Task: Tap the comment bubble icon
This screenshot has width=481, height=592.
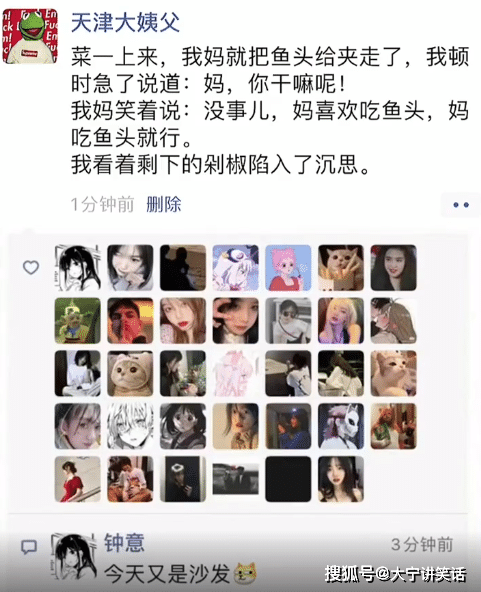Action: pyautogui.click(x=29, y=546)
